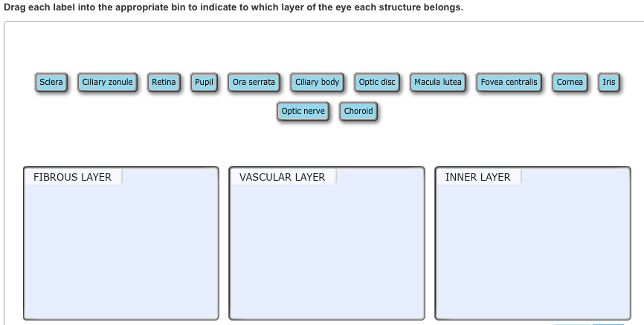
Task: Click the Retina draggable tile
Action: [x=163, y=82]
